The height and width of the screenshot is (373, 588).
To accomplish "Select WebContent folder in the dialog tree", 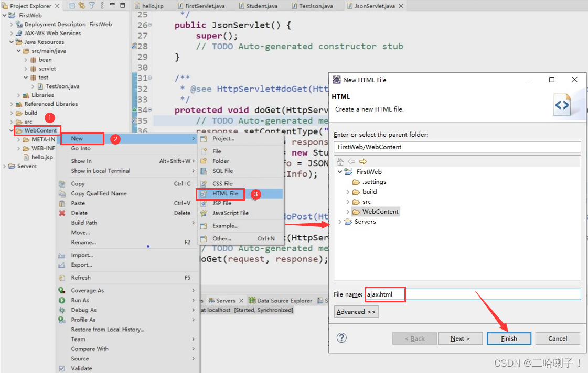I will (380, 212).
